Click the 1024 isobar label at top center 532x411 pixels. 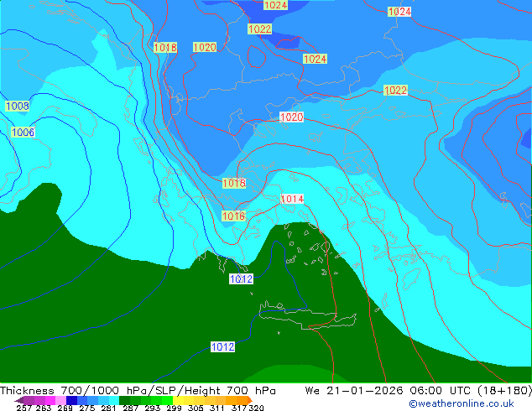[x=275, y=5]
